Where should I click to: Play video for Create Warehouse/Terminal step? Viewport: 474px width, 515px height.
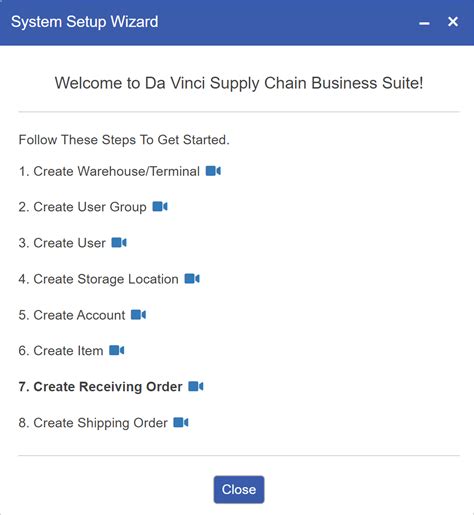point(213,171)
